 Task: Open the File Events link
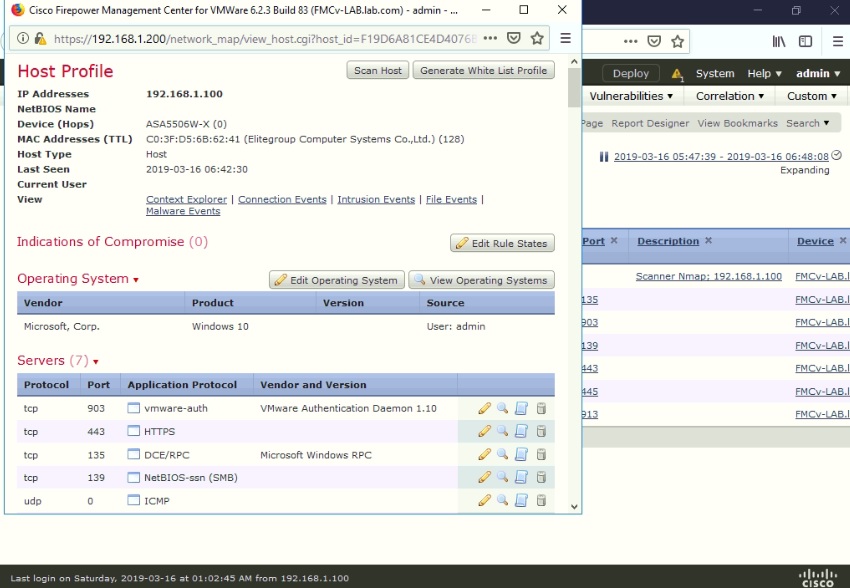pos(452,199)
